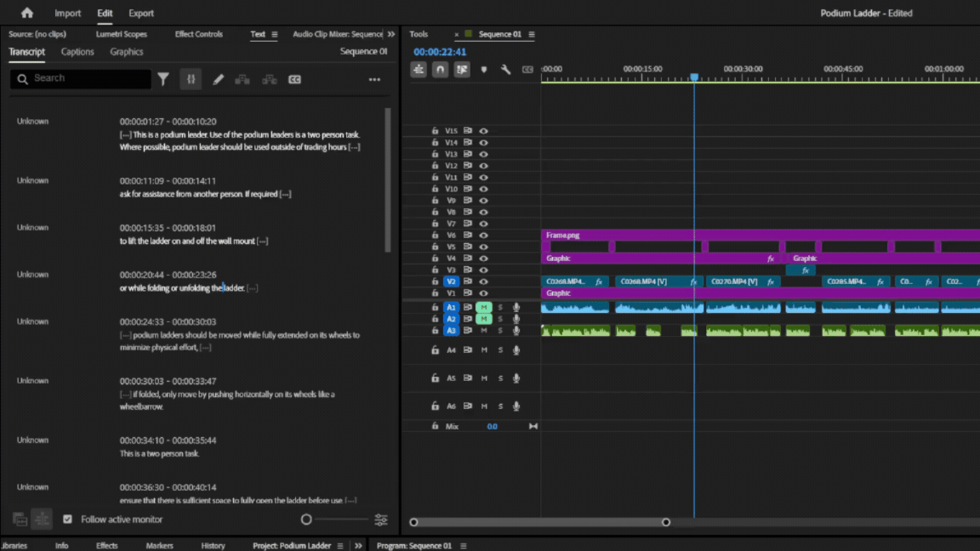Switch to the Tools panel tab
The width and height of the screenshot is (980, 551).
pyautogui.click(x=419, y=34)
